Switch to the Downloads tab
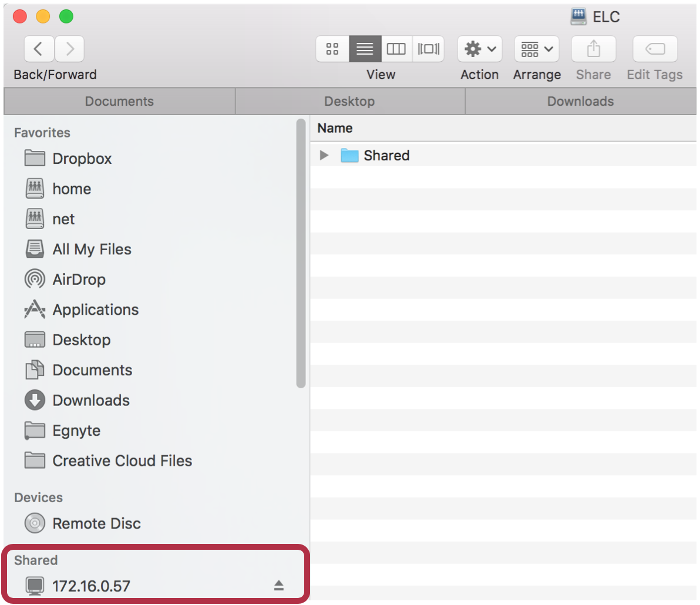Screen dimensions: 700x605 point(580,102)
